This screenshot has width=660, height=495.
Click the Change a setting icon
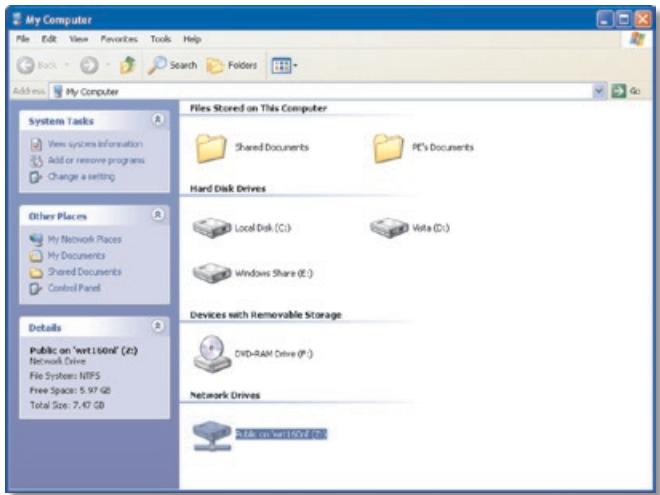[x=36, y=177]
